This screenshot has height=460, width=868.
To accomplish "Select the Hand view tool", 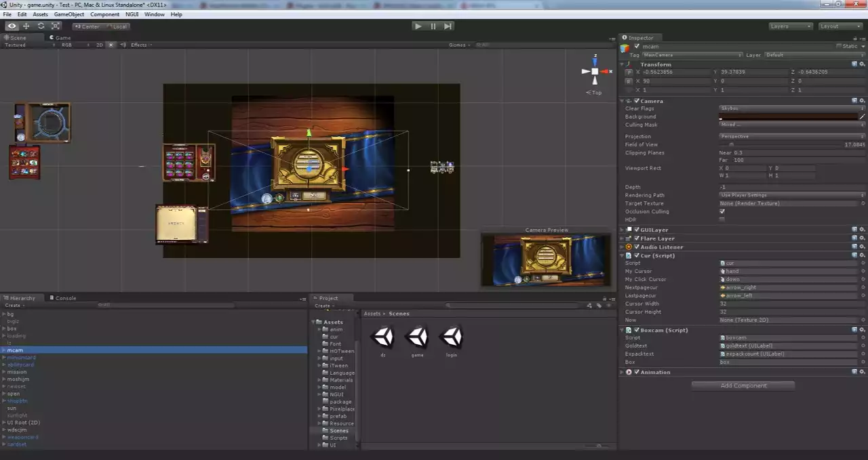I will pyautogui.click(x=12, y=26).
